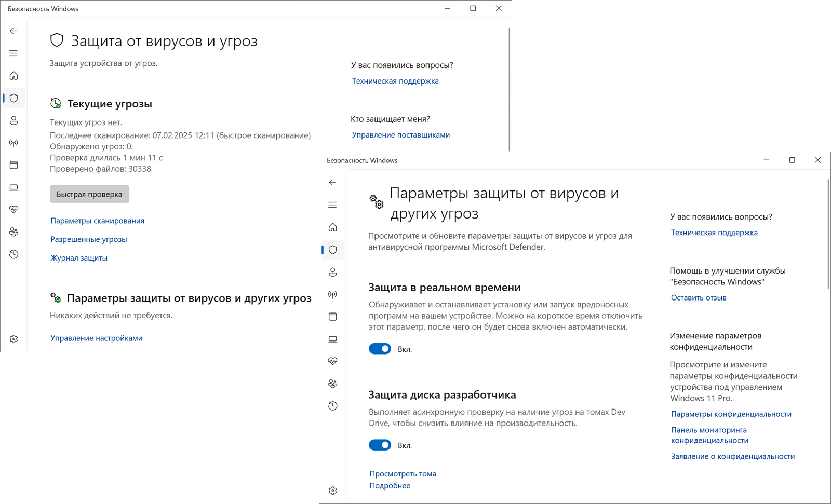Open Firewall network icon in front window
This screenshot has height=504, width=831.
click(x=332, y=294)
